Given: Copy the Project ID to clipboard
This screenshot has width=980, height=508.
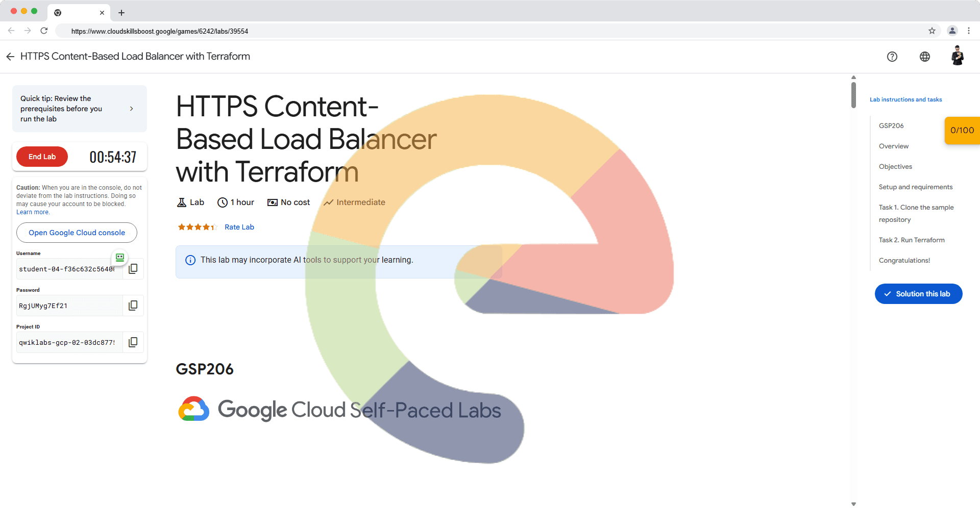Looking at the screenshot, I should [x=133, y=342].
